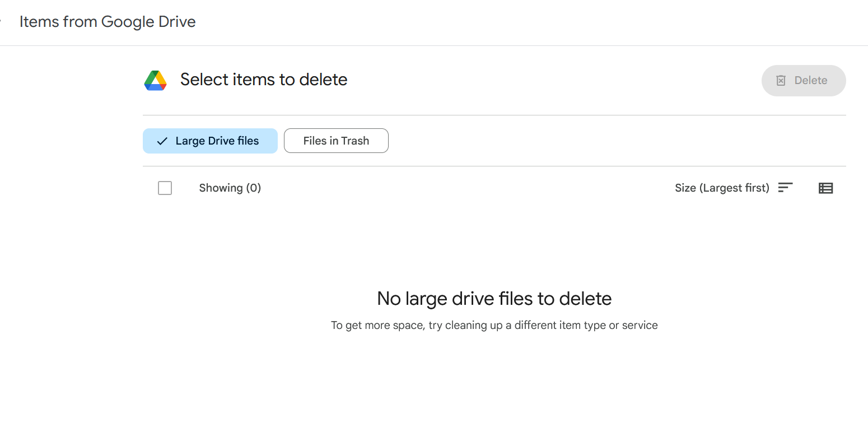Click the Items from Google Drive title
Image resolution: width=868 pixels, height=427 pixels.
click(108, 22)
